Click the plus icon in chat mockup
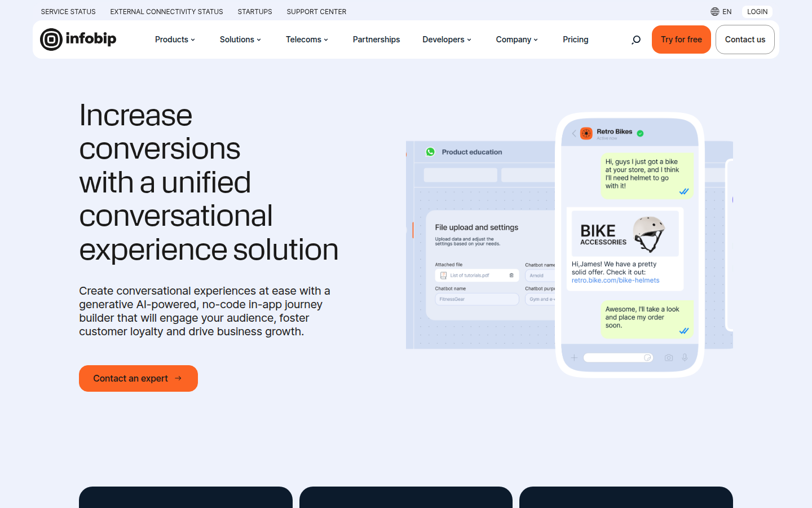Screen dimensions: 812x508 [x=574, y=358]
